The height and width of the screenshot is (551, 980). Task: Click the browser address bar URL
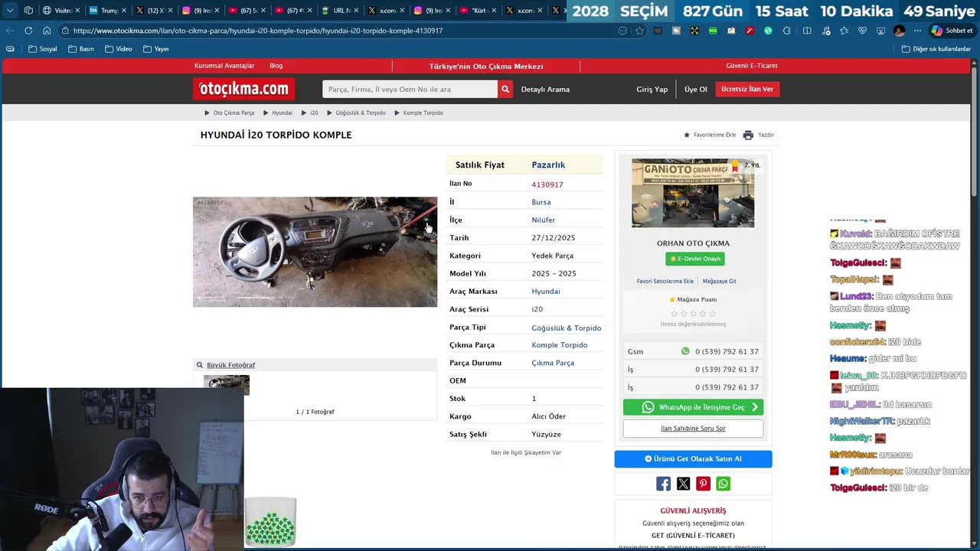pyautogui.click(x=257, y=31)
